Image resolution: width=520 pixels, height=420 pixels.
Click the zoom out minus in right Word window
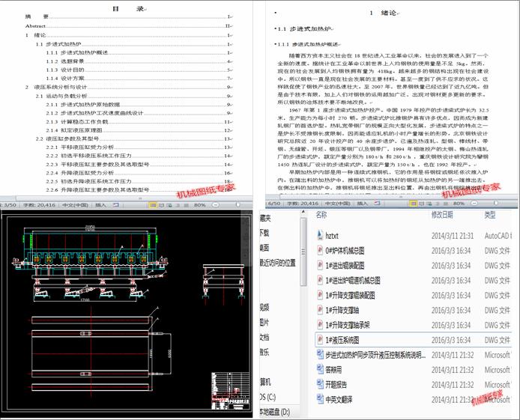point(474,204)
